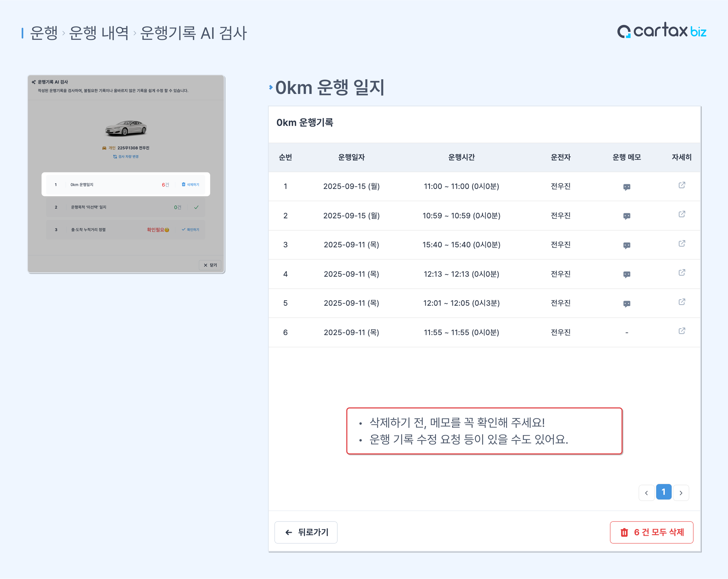
Task: Click 확인하기 for 출·도착 누적거리 정렬
Action: [x=191, y=230]
